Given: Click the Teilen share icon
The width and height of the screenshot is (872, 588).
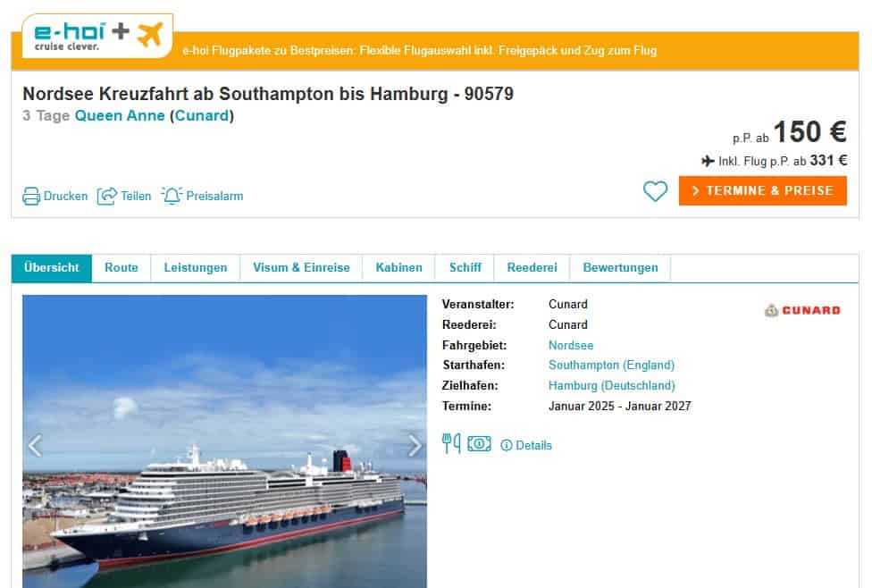Looking at the screenshot, I should (107, 196).
